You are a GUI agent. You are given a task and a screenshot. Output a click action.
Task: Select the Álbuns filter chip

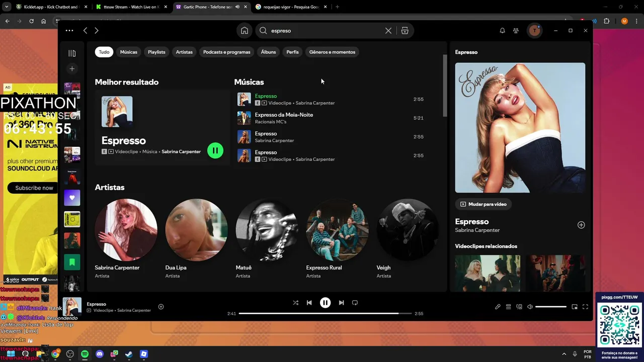(268, 52)
